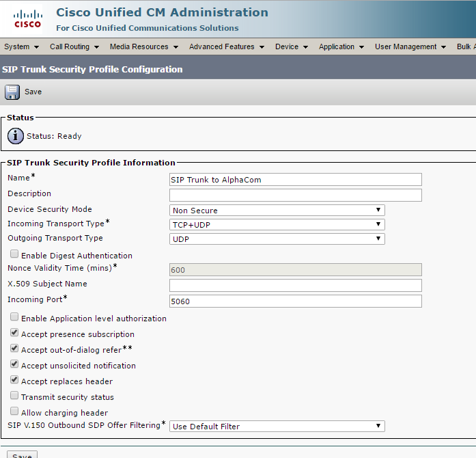Viewport: 476px width, 458px height.
Task: Uncheck Accept presence subscription
Action: point(15,333)
